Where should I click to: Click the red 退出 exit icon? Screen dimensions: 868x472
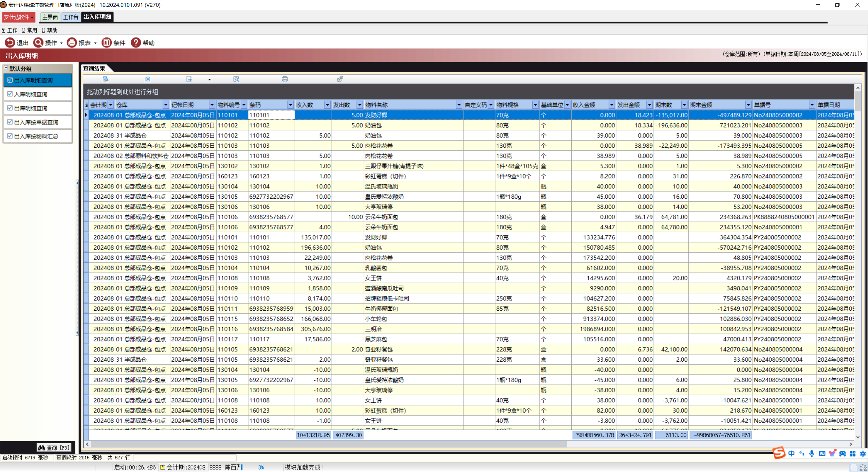coord(10,43)
